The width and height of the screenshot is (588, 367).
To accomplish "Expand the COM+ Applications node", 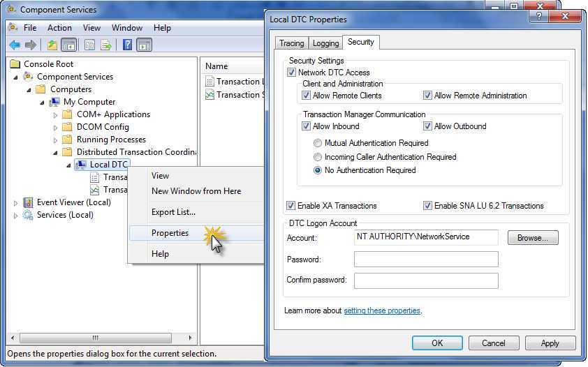I will click(55, 115).
